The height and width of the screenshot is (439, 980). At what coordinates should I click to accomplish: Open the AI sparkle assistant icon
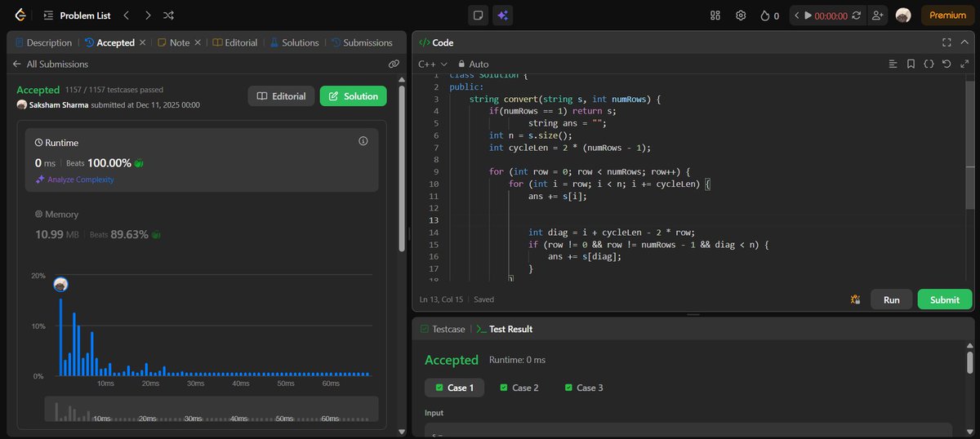[503, 15]
